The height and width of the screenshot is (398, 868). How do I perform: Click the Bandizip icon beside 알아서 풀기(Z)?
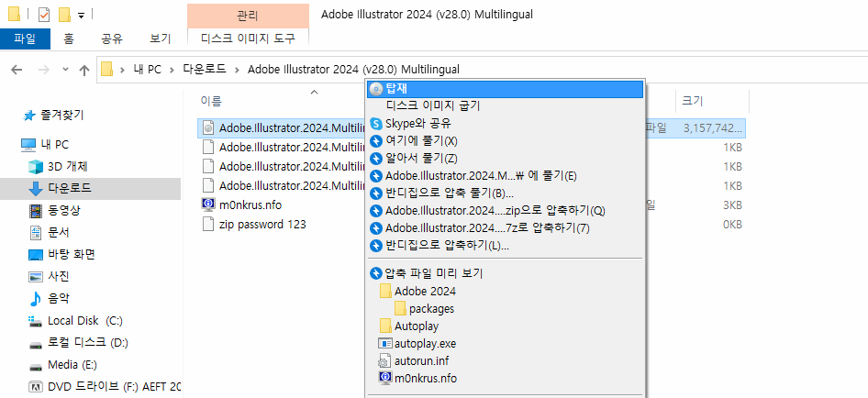[x=376, y=159]
